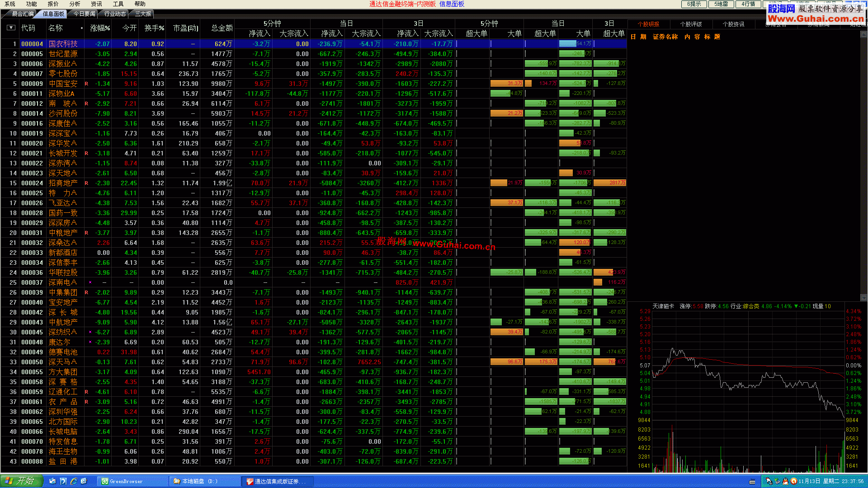Click the red hand pointer tray icon
This screenshot has width=868, height=488.
point(769,481)
